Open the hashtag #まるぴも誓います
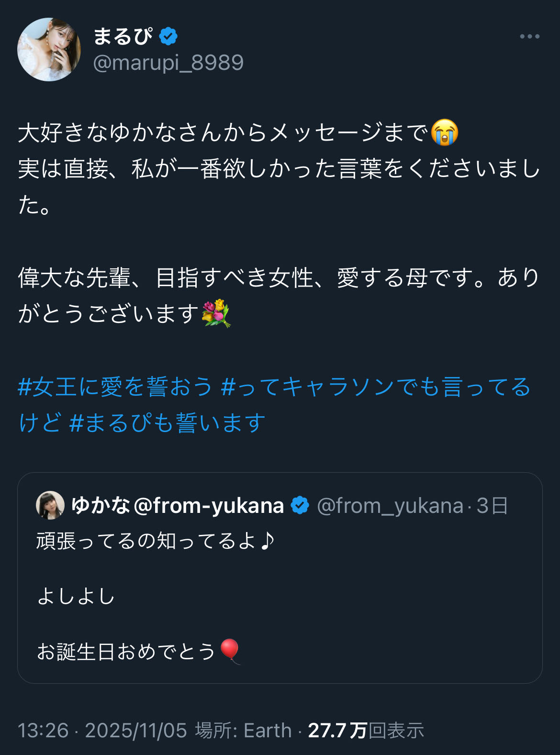 pyautogui.click(x=168, y=423)
